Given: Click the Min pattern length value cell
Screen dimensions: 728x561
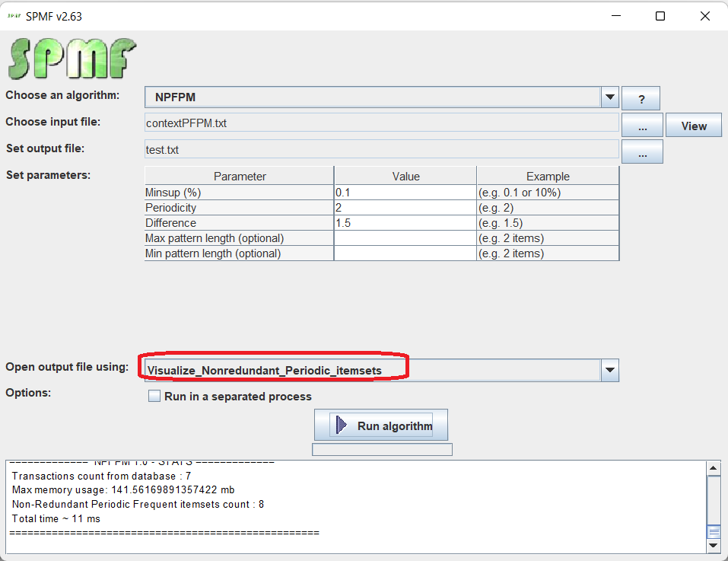Looking at the screenshot, I should tap(405, 253).
